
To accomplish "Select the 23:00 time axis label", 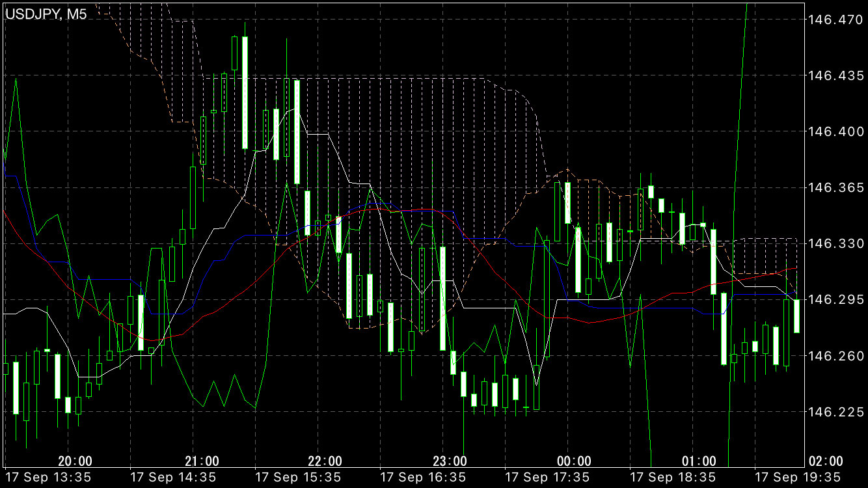I will [x=450, y=461].
